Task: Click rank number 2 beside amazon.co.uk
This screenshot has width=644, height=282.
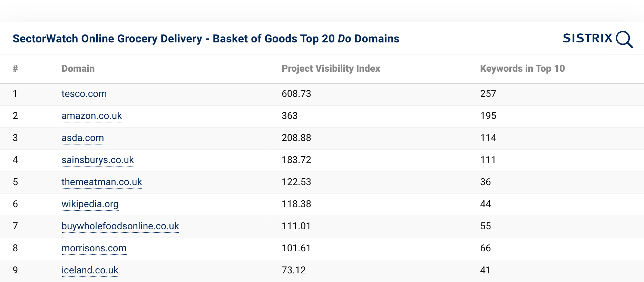Action: pyautogui.click(x=15, y=116)
